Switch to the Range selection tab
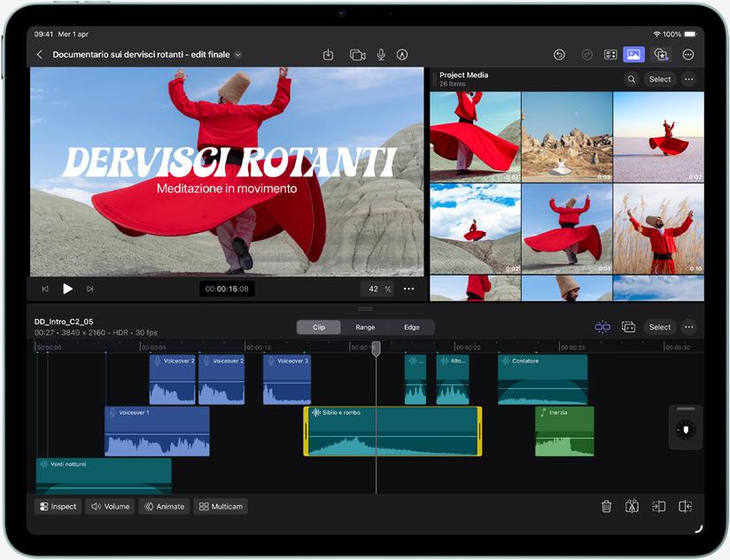Screen dimensions: 730x560 365,326
